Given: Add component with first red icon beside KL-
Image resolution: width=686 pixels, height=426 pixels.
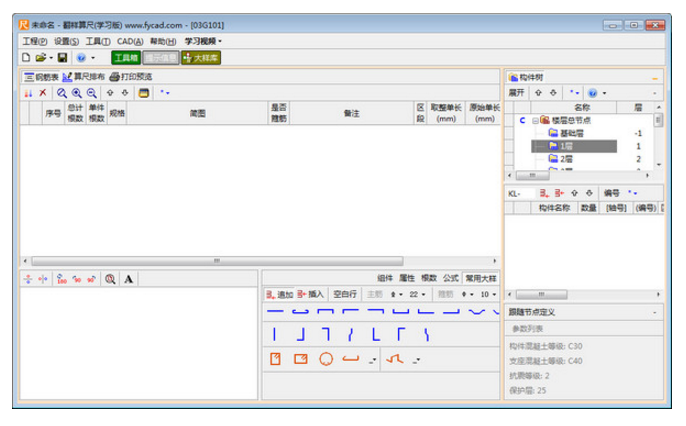Looking at the screenshot, I should point(544,193).
